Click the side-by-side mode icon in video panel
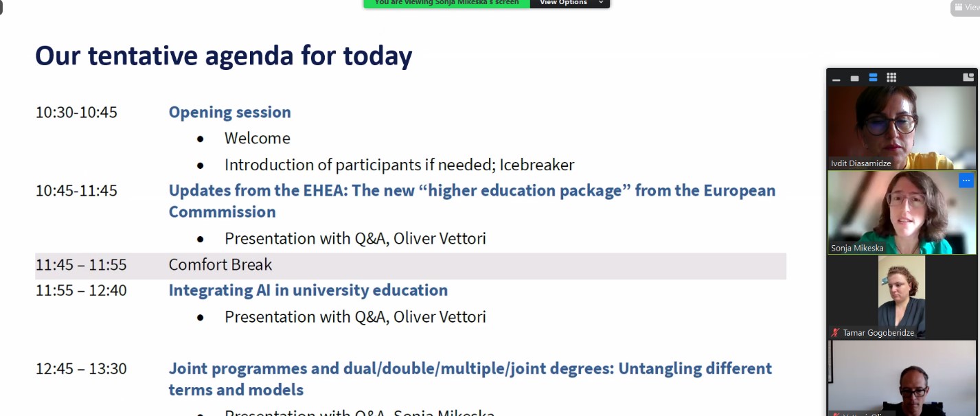Image resolution: width=980 pixels, height=416 pixels. click(x=968, y=78)
